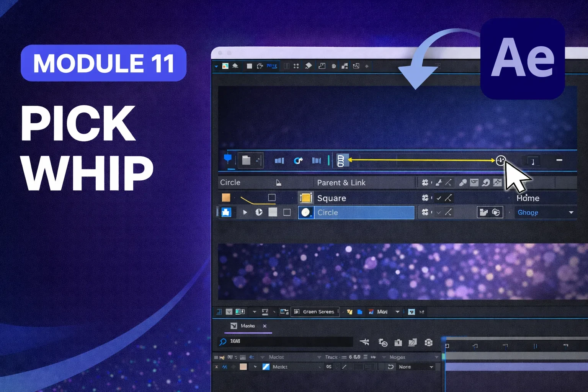Click the stacked-rings icon at yellow line start

tap(340, 160)
